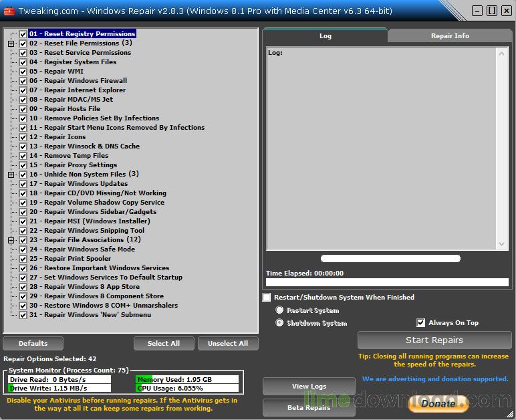Click the log scrollbar up arrow

[501, 54]
